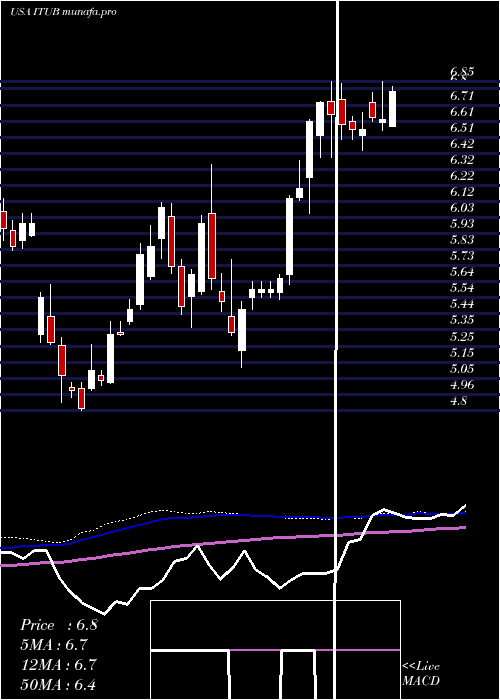Click the 6.03 price axis label
Image resolution: width=500 pixels, height=700 pixels.
click(x=462, y=208)
